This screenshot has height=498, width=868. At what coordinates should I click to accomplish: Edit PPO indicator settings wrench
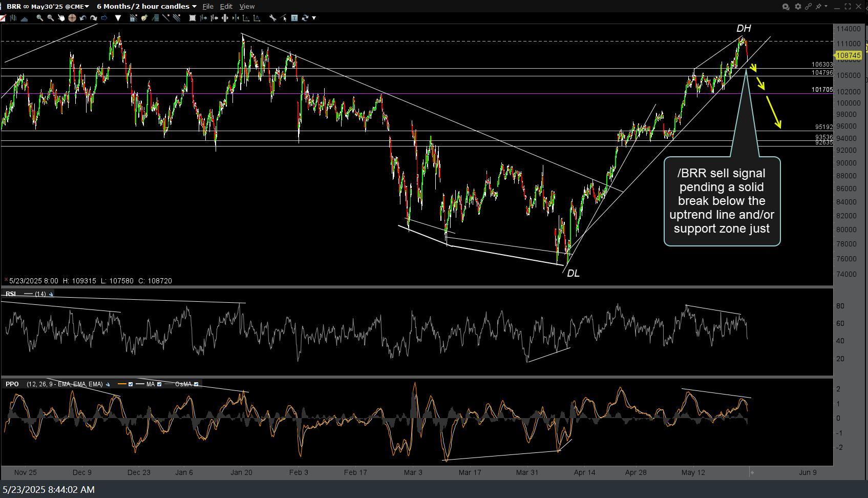108,384
